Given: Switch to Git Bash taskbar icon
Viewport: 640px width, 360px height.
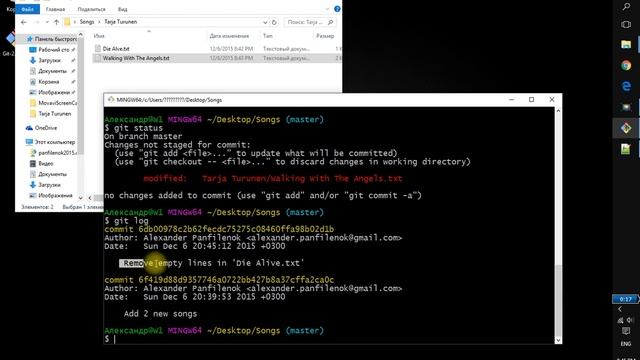Looking at the screenshot, I should click(x=626, y=128).
